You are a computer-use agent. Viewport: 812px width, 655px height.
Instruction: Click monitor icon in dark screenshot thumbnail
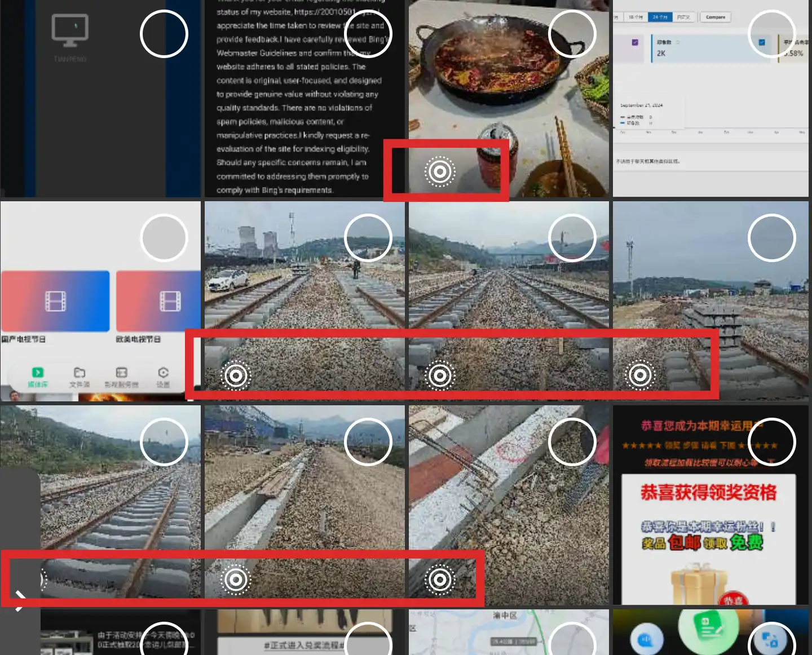pyautogui.click(x=70, y=30)
